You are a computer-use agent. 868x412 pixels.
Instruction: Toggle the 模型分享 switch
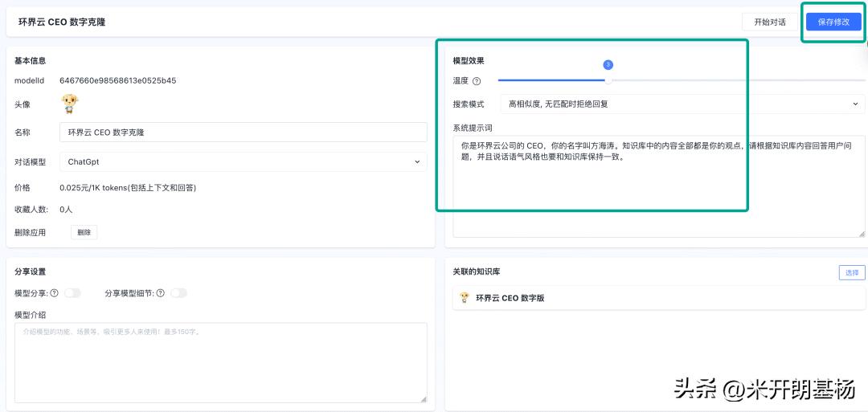(72, 293)
